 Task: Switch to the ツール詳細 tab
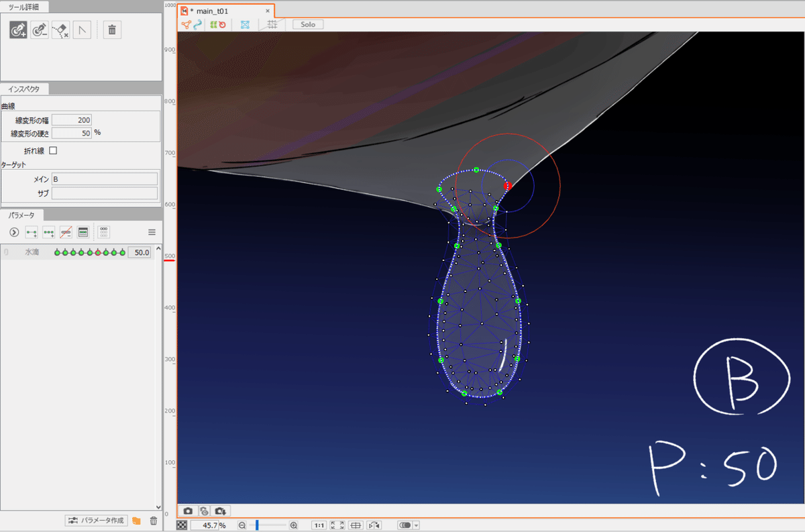click(x=24, y=7)
